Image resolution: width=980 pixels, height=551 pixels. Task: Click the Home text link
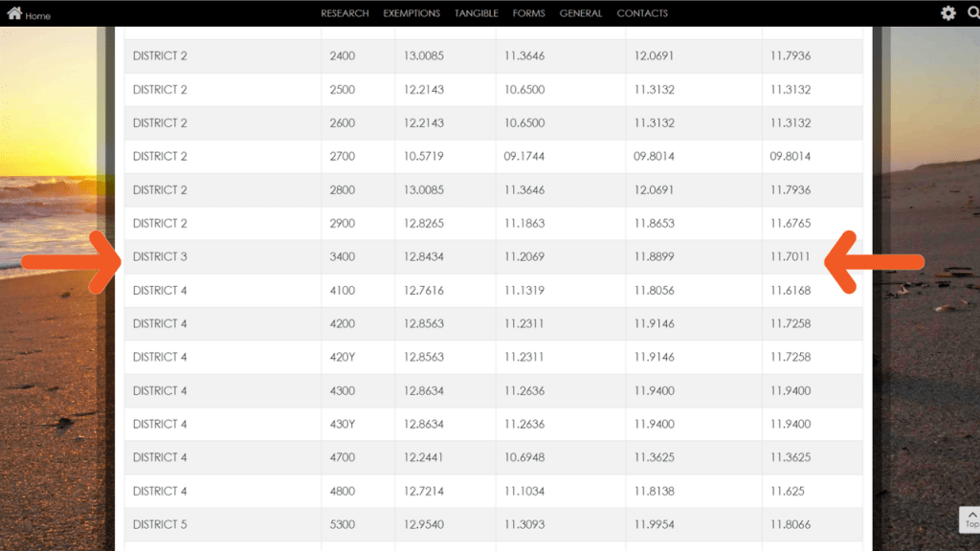pos(38,16)
